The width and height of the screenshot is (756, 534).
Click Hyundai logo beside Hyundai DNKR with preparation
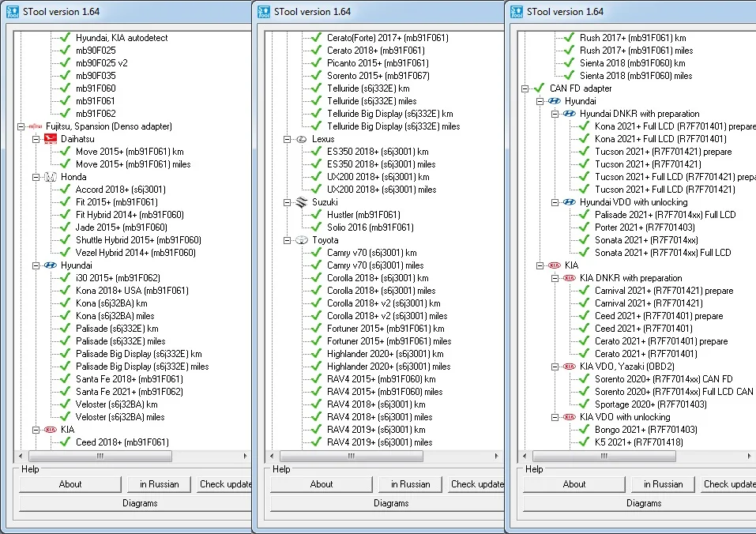[x=570, y=114]
